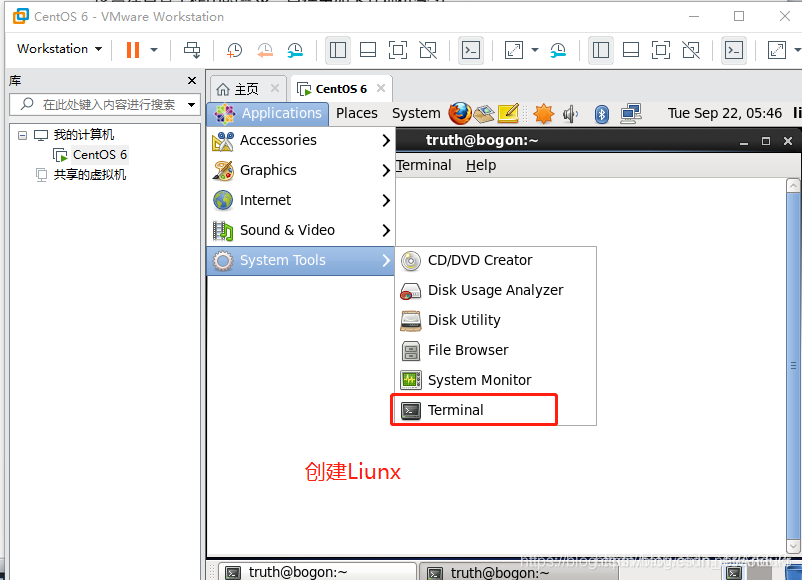Click the terminal scrollbar up arrow
This screenshot has height=580, width=802.
793,186
